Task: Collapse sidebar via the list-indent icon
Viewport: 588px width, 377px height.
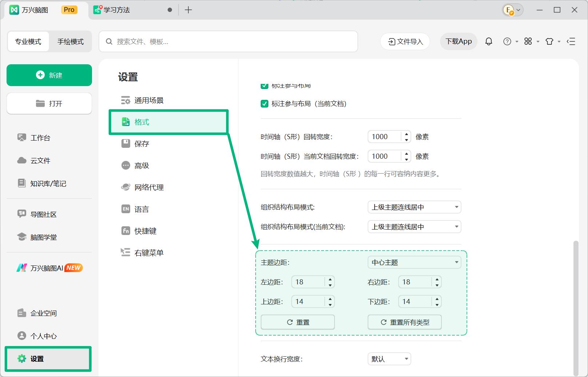Action: (x=571, y=41)
